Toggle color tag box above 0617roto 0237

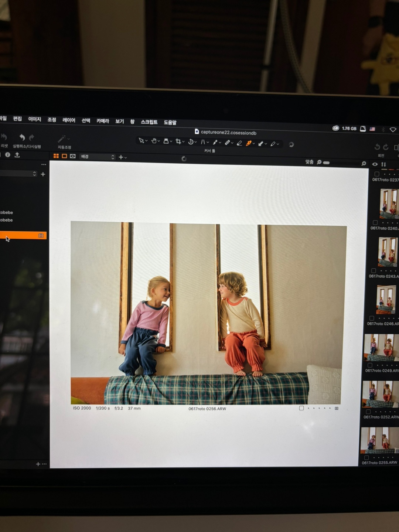[377, 174]
